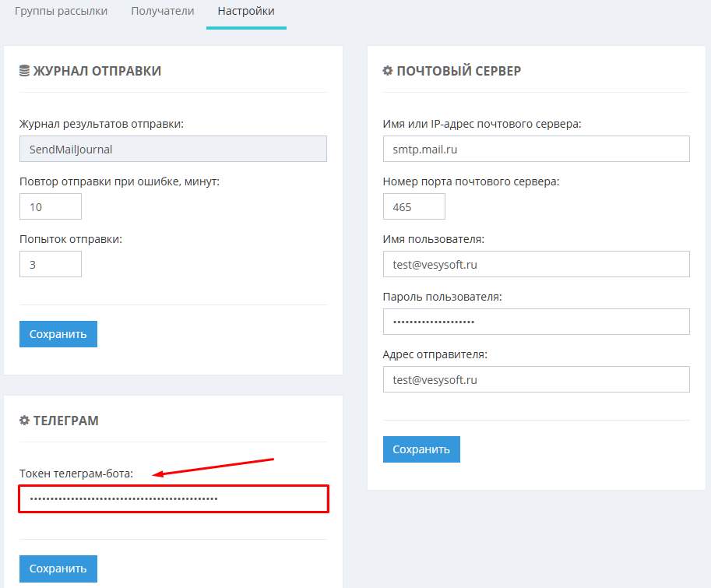Image resolution: width=711 pixels, height=588 pixels.
Task: Save the Журнал отправки settings
Action: click(x=58, y=334)
